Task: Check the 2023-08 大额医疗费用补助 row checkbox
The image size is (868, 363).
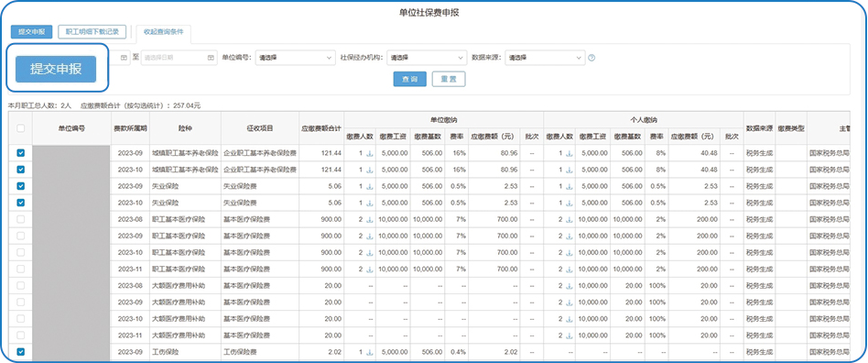Action: coord(21,286)
